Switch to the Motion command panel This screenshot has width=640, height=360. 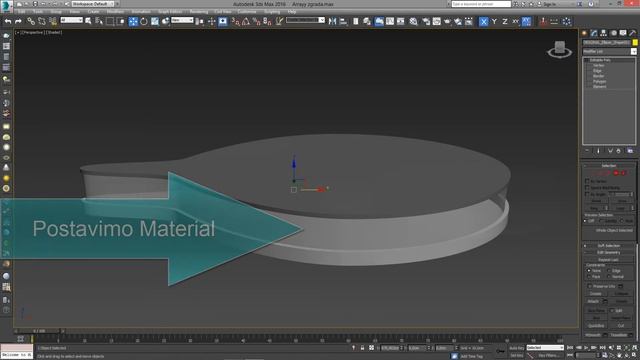613,33
